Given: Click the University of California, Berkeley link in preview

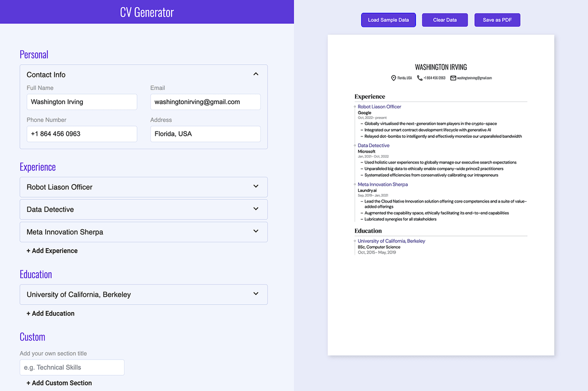Looking at the screenshot, I should click(x=391, y=241).
